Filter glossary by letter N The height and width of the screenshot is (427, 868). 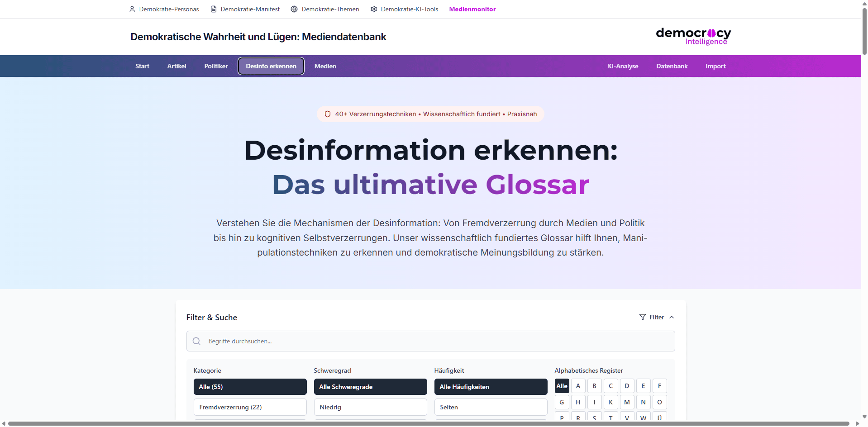coord(643,402)
